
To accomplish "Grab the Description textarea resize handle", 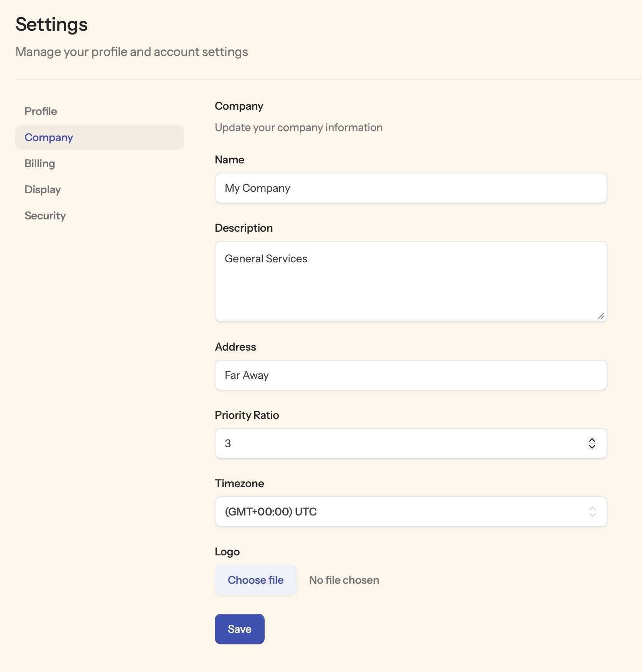I will pos(601,316).
